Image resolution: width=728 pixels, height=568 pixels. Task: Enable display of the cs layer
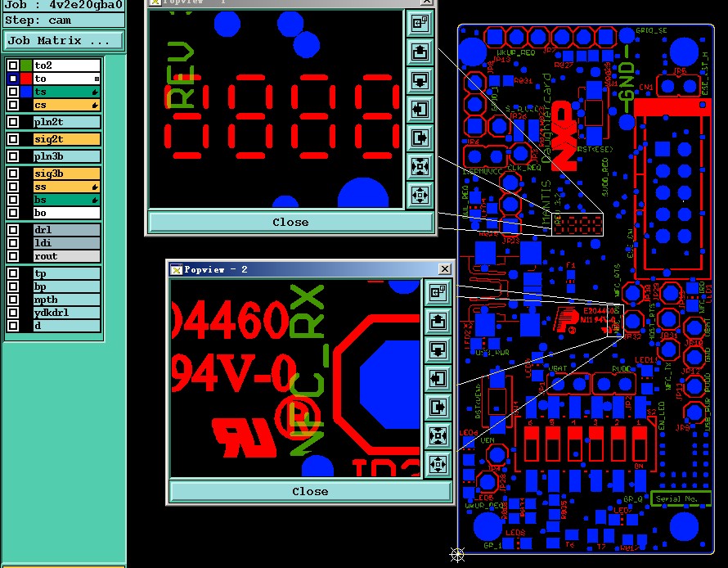click(13, 105)
